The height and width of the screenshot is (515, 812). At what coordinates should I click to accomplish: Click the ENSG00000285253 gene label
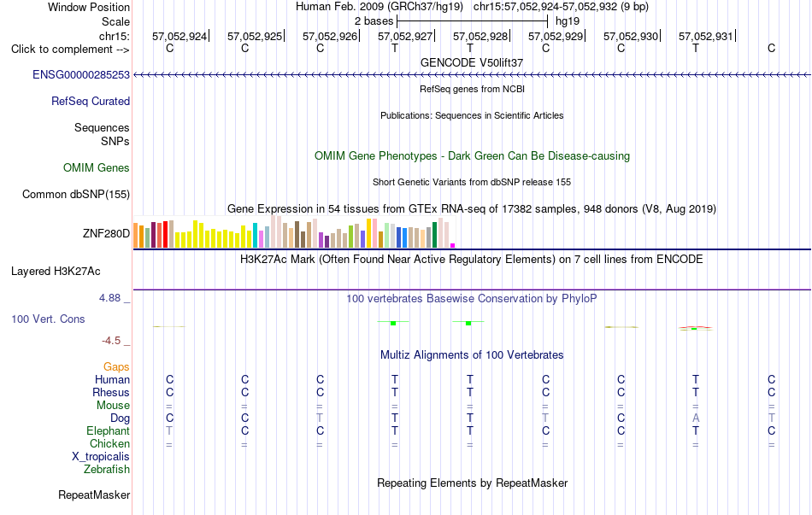click(x=81, y=74)
